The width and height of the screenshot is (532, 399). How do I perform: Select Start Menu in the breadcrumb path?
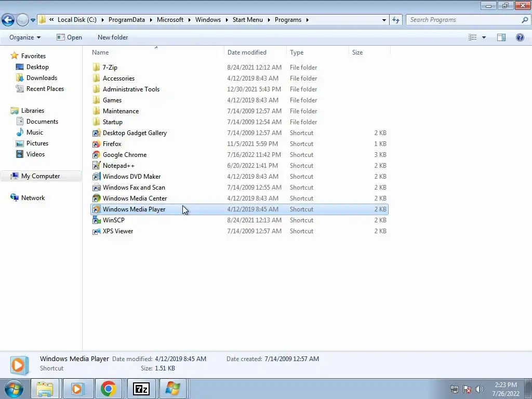pyautogui.click(x=248, y=20)
